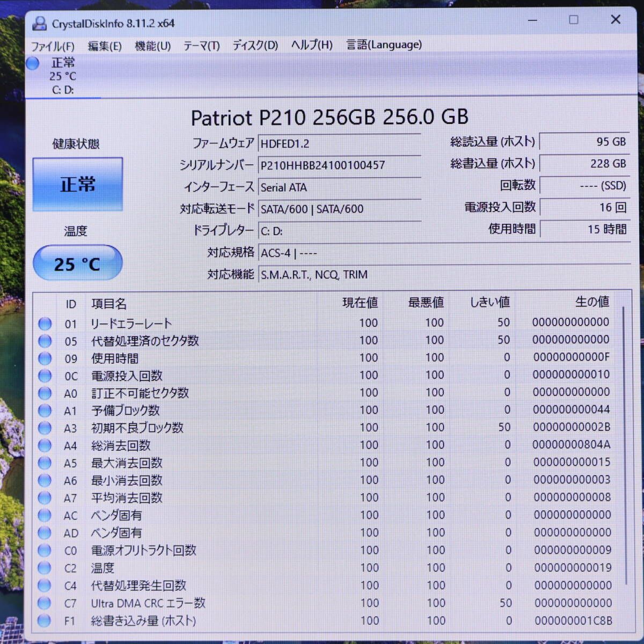Click raw value 000000001C8B
The width and height of the screenshot is (644, 644).
point(573,620)
